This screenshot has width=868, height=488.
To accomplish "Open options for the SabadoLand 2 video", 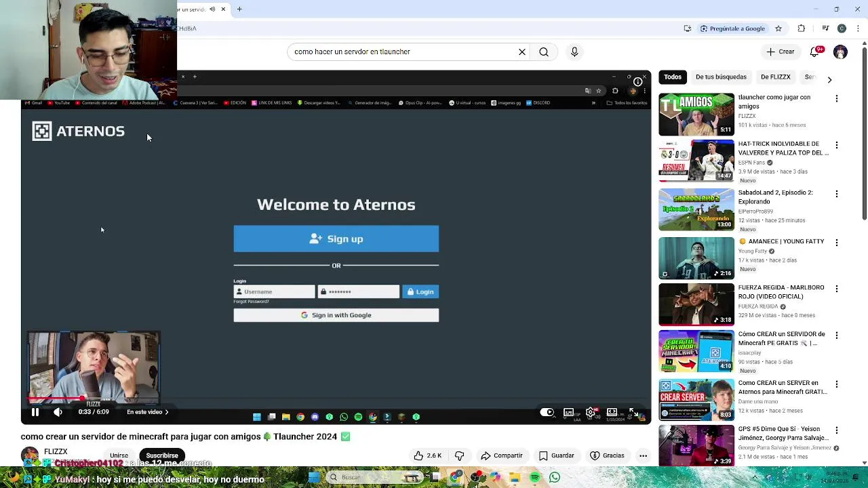I will [x=836, y=194].
